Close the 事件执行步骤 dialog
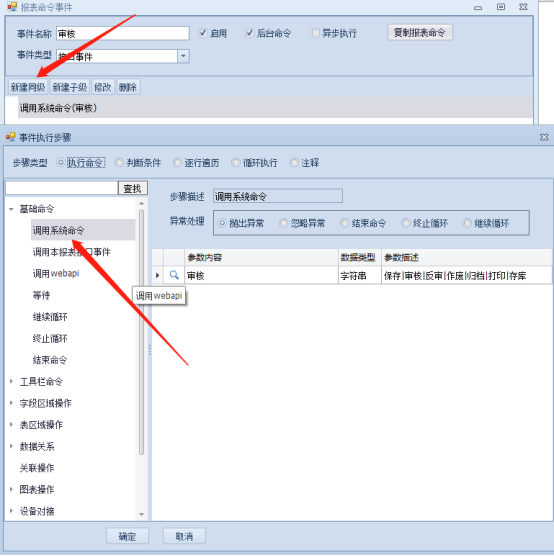Image resolution: width=554 pixels, height=556 pixels. (x=544, y=137)
